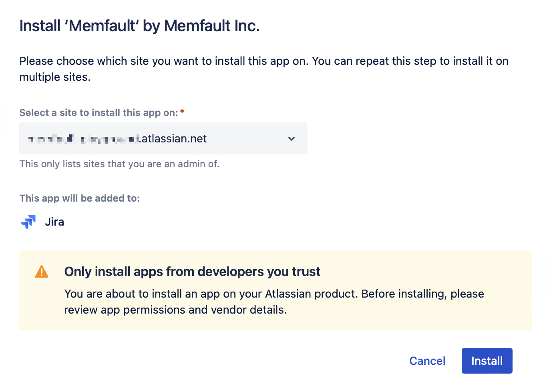This screenshot has height=392, width=551.
Task: Click 'Only install apps from developers you trust' heading
Action: click(192, 271)
